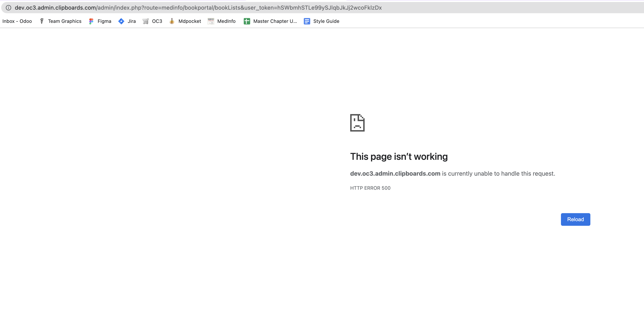Click the sad page error icon
Viewport: 644px width, 312px height.
tap(357, 123)
